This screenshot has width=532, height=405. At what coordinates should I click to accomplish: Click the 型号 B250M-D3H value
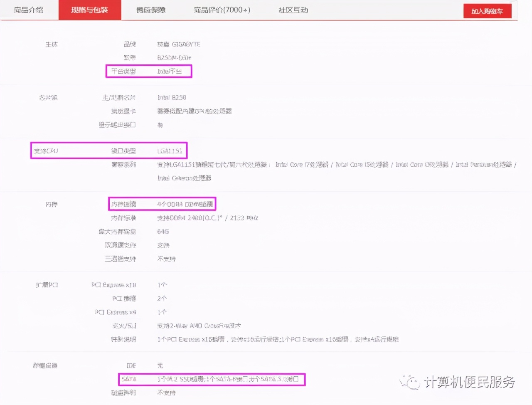(x=178, y=57)
